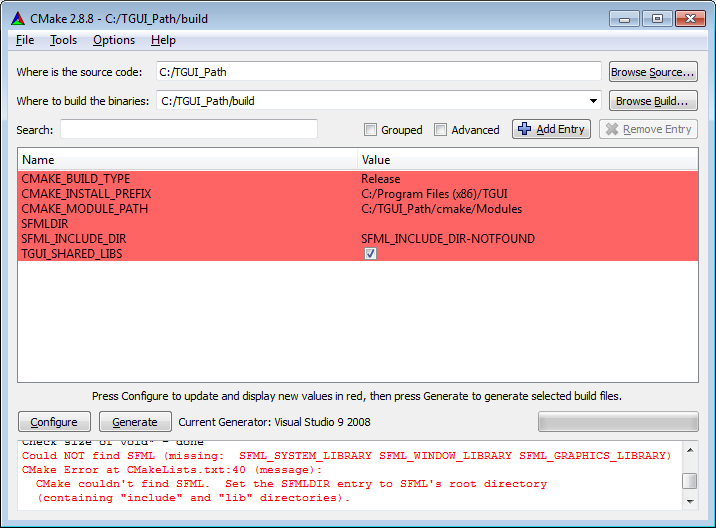Click the Browse Build button
Screen dimensions: 716x528
pos(653,101)
